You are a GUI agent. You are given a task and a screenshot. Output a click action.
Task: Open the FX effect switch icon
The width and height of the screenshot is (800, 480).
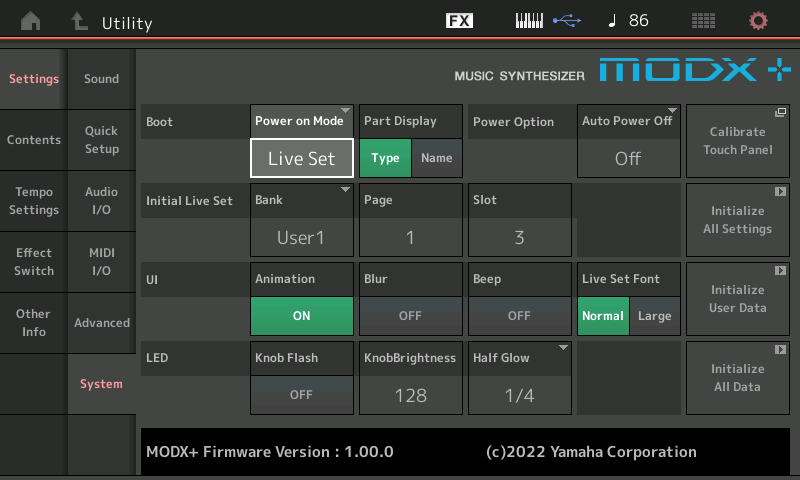coord(459,21)
